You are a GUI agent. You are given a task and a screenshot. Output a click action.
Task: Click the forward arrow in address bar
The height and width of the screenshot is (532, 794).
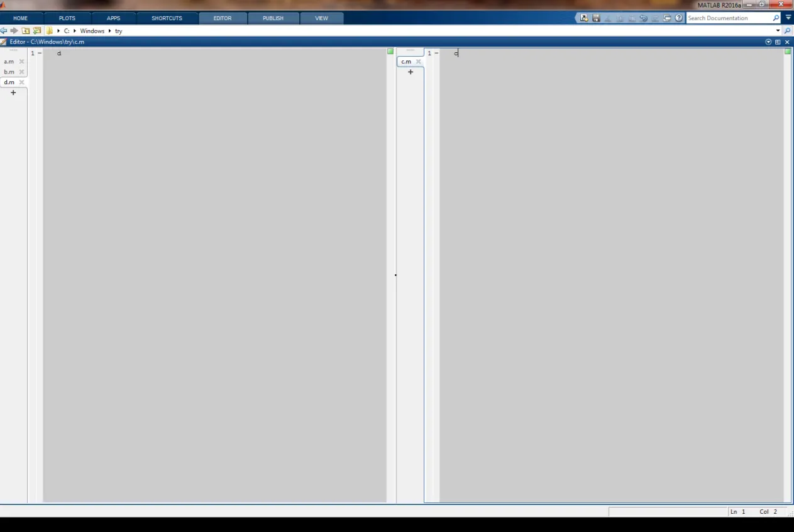tap(14, 30)
